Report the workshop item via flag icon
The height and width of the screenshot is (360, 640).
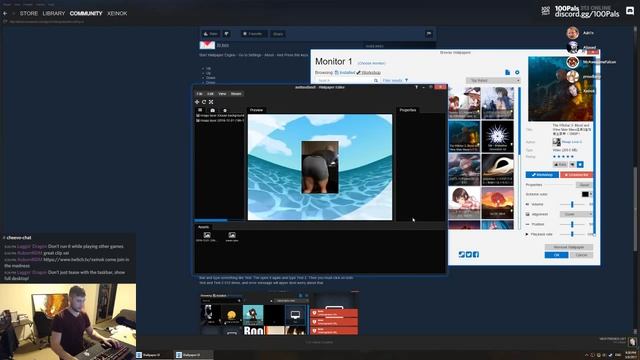tap(429, 34)
